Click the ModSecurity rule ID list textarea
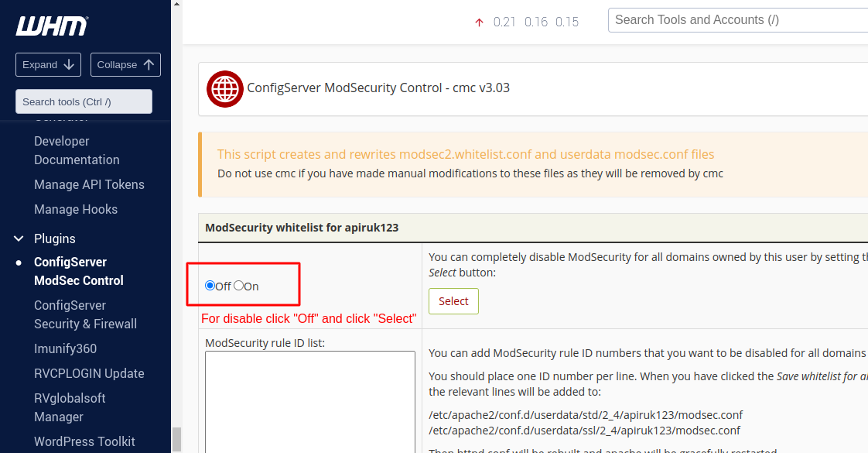Screen dimensions: 868x453 pos(310,402)
